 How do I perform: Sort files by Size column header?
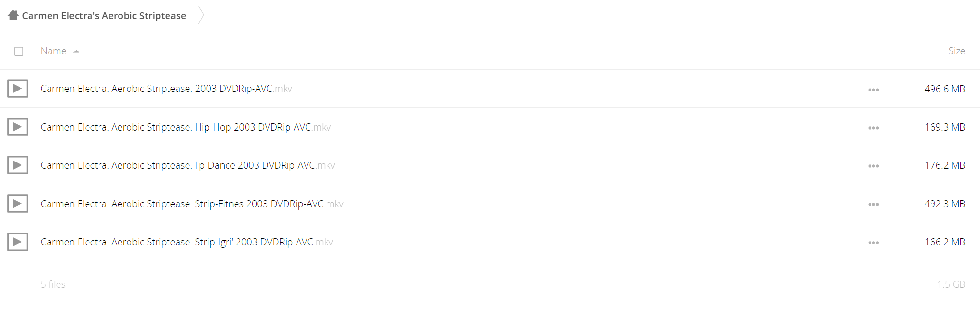pyautogui.click(x=956, y=51)
